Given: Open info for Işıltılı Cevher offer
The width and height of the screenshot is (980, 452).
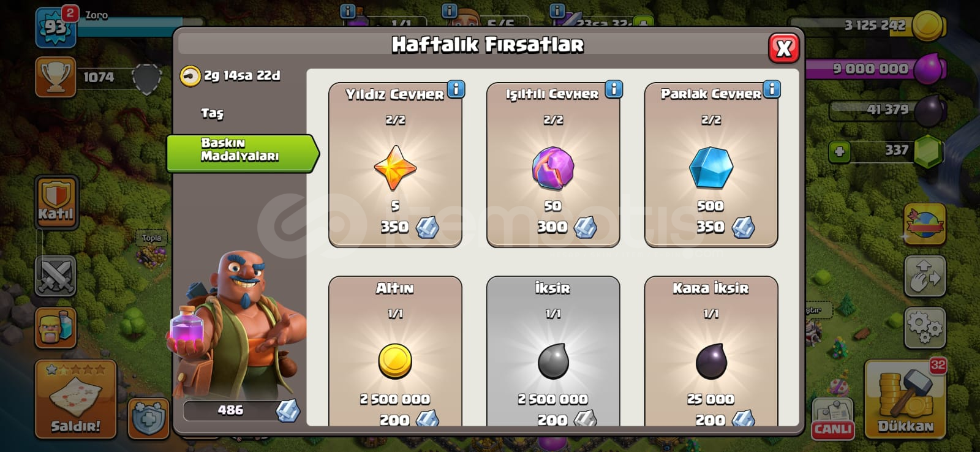Looking at the screenshot, I should [614, 89].
